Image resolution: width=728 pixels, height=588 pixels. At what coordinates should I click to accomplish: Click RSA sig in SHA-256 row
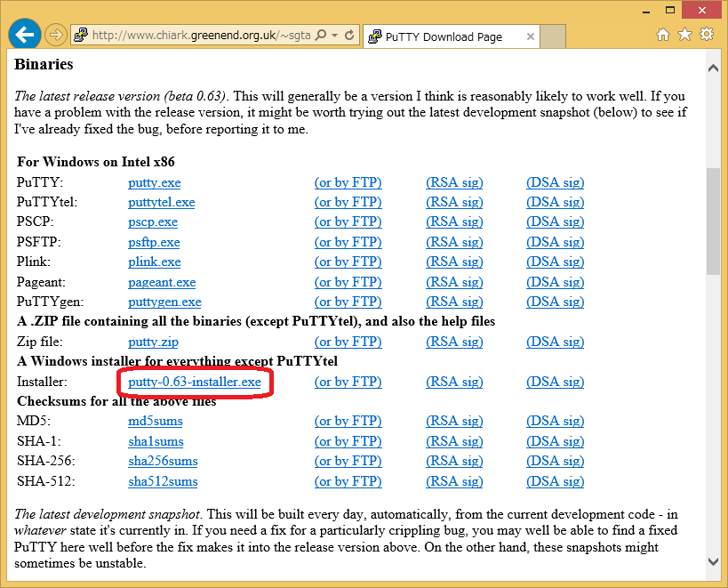point(454,461)
